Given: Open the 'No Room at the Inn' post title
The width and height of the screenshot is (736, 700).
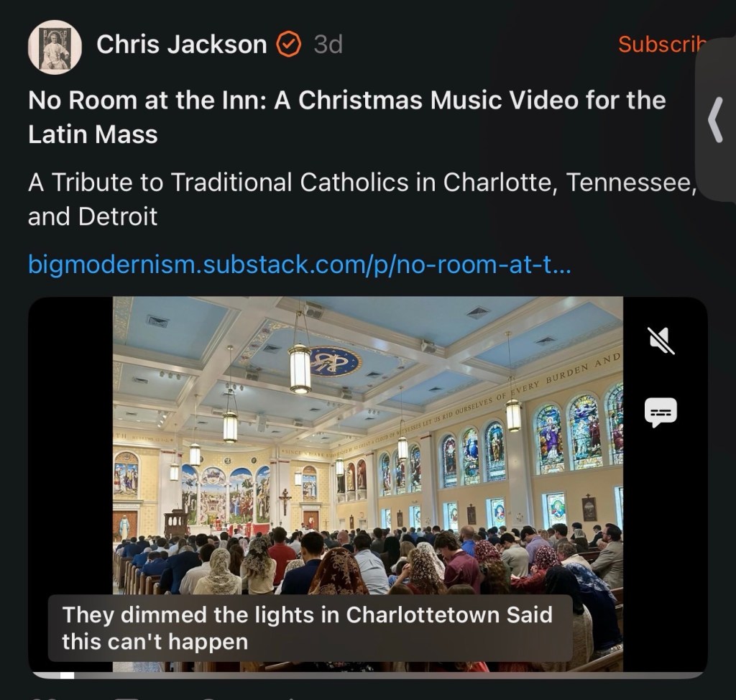Looking at the screenshot, I should pyautogui.click(x=347, y=117).
